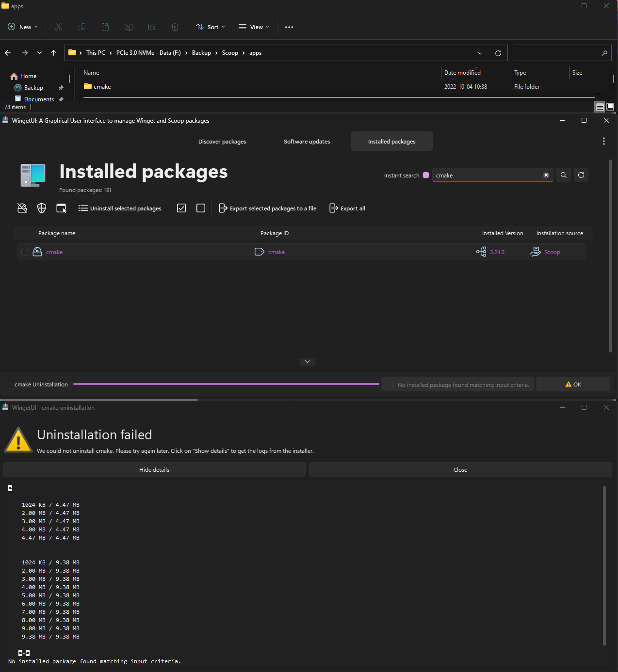Reload the installed packages list
The width and height of the screenshot is (618, 672).
pyautogui.click(x=581, y=175)
